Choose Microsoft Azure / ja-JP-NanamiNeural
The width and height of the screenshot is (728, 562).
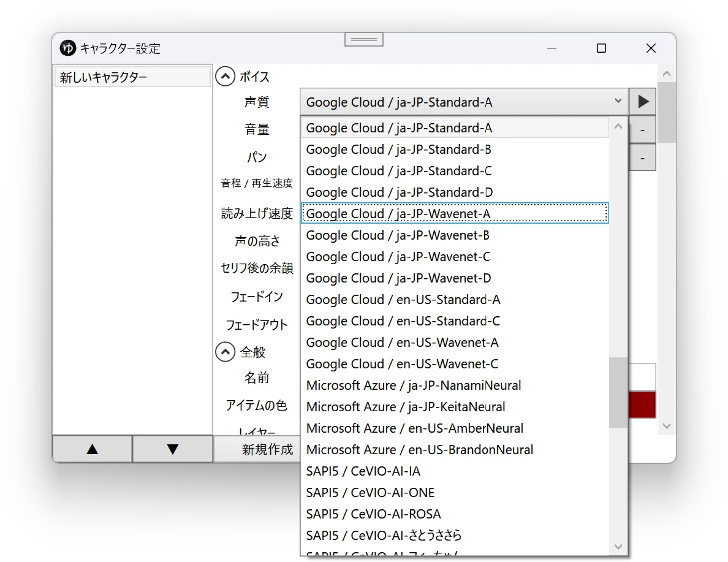[x=455, y=385]
